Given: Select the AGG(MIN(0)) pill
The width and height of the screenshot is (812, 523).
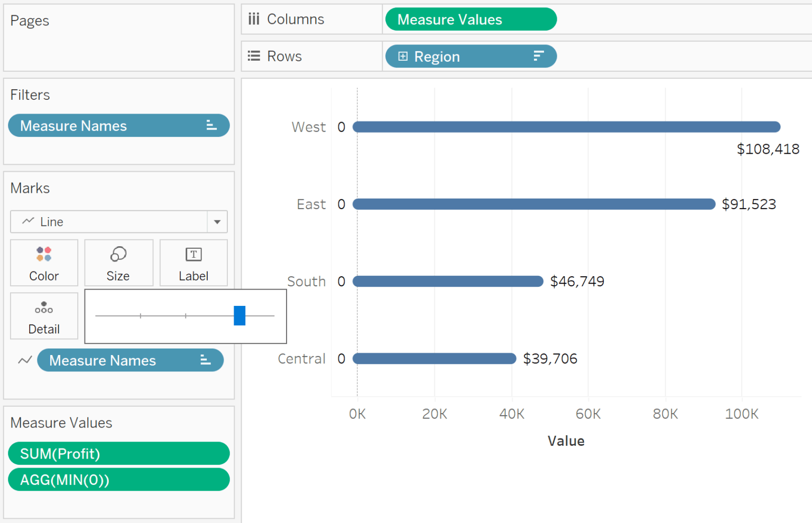Looking at the screenshot, I should coord(118,480).
